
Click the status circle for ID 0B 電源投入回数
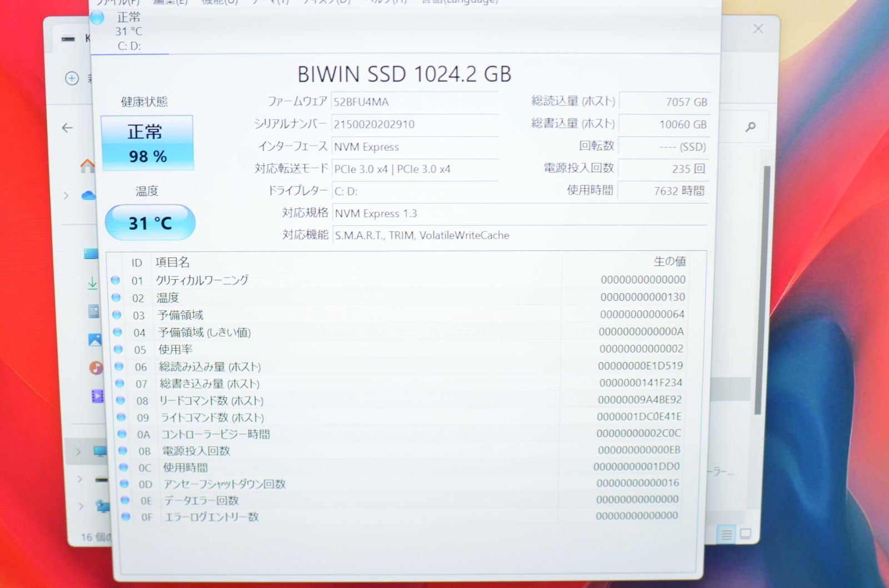pyautogui.click(x=123, y=450)
